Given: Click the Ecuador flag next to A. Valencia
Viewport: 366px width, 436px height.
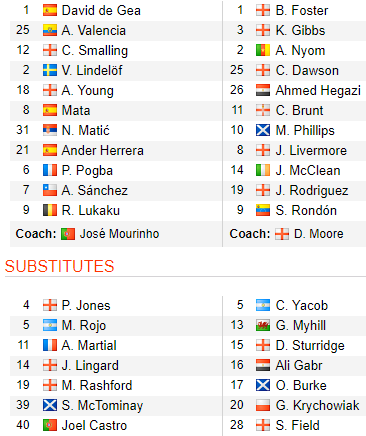Looking at the screenshot, I should tap(50, 31).
